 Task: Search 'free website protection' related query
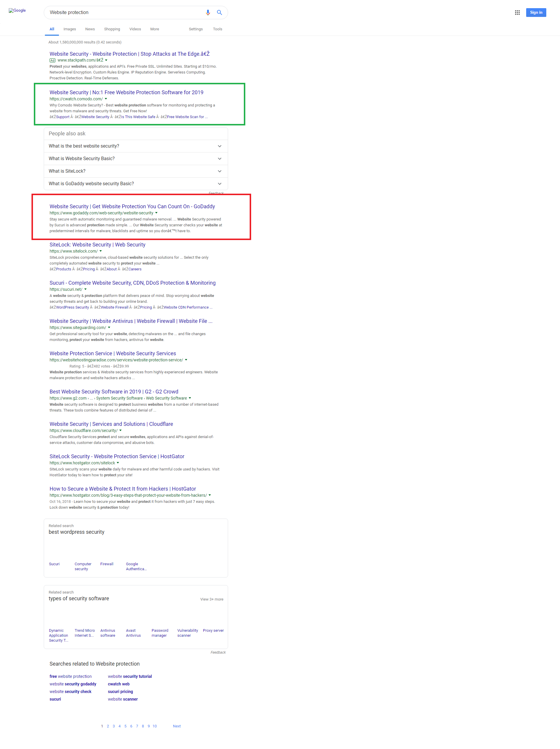(x=70, y=677)
